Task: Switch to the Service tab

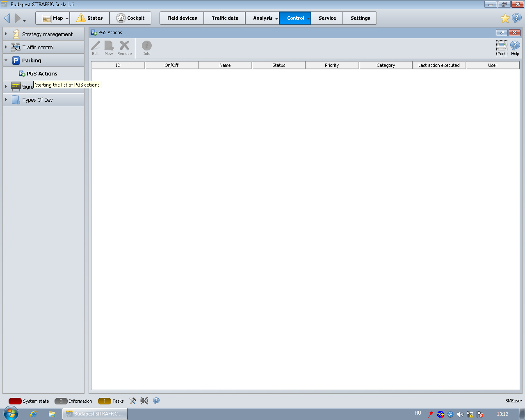Action: tap(327, 18)
